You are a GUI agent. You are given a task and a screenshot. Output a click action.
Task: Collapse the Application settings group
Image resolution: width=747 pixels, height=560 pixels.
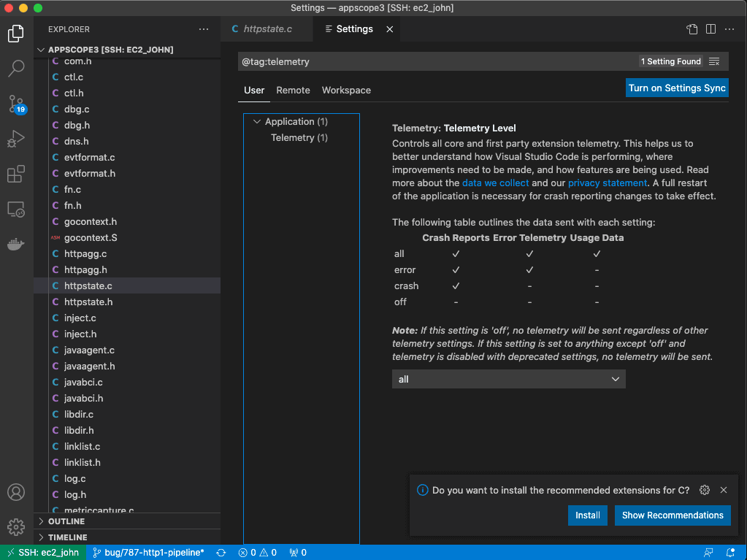tap(256, 122)
